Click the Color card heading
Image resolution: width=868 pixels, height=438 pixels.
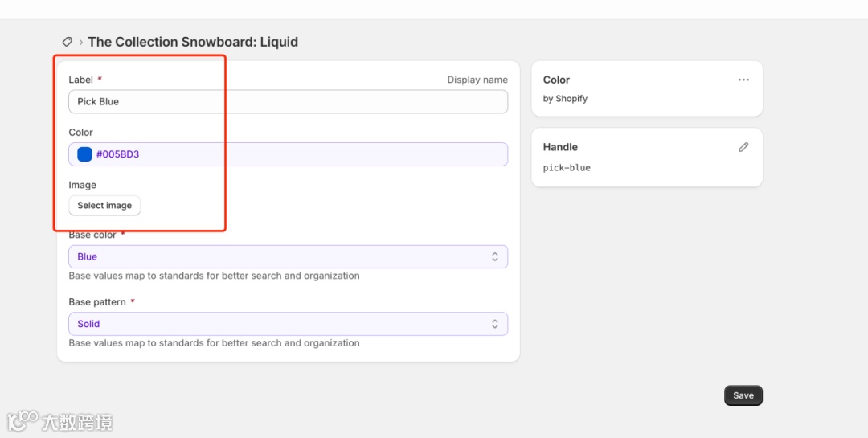tap(556, 80)
